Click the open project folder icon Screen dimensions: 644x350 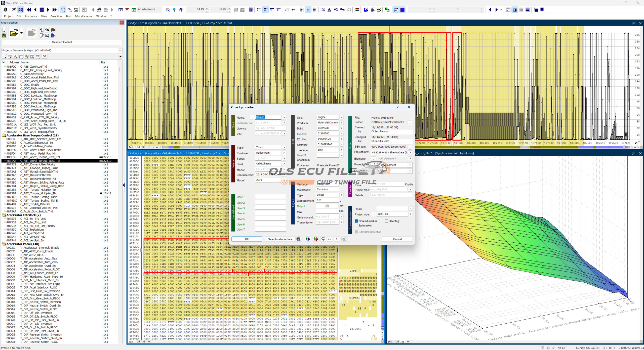(x=14, y=33)
